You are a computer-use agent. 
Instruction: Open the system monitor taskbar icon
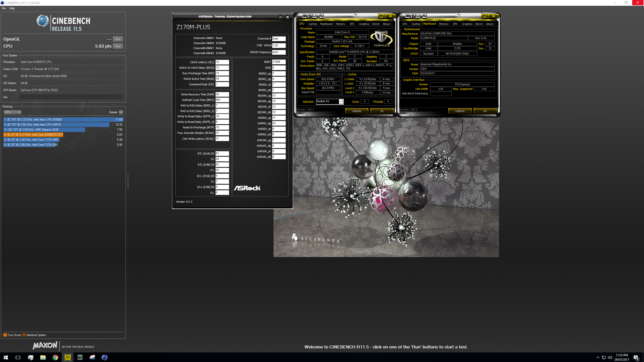point(31,357)
